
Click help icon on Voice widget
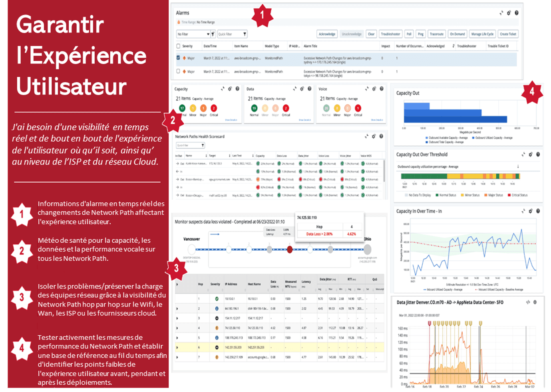382,89
